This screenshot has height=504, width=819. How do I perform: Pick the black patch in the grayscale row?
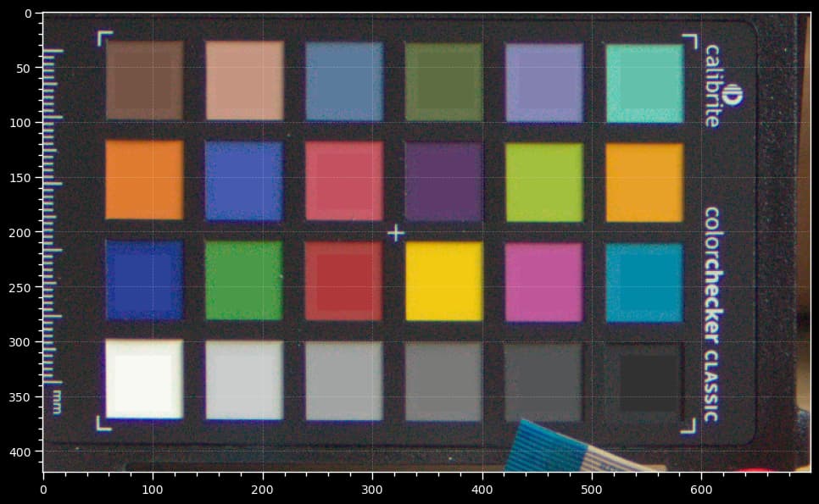point(644,382)
